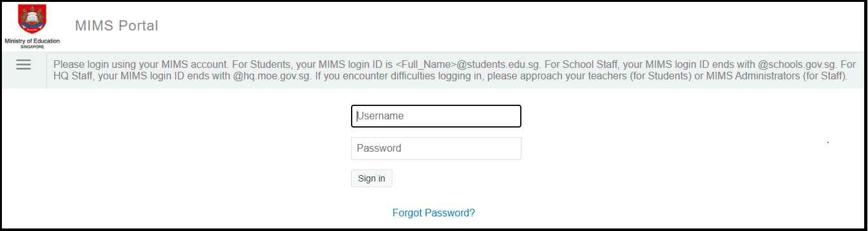Image resolution: width=868 pixels, height=231 pixels.
Task: Place cursor in the Username box
Action: 436,116
